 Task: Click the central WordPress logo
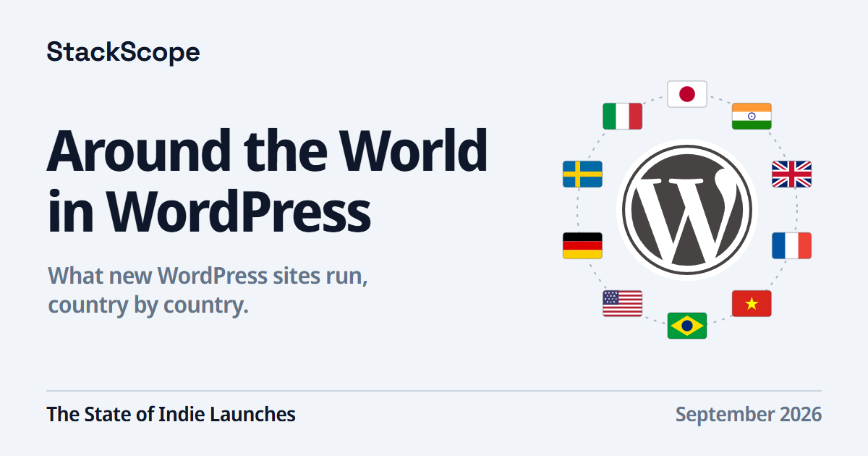tap(687, 210)
